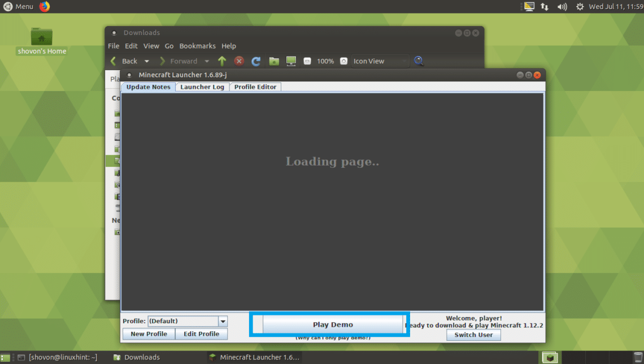The image size is (644, 364).
Task: Open Bookmarks menu in Downloads window
Action: pos(197,46)
